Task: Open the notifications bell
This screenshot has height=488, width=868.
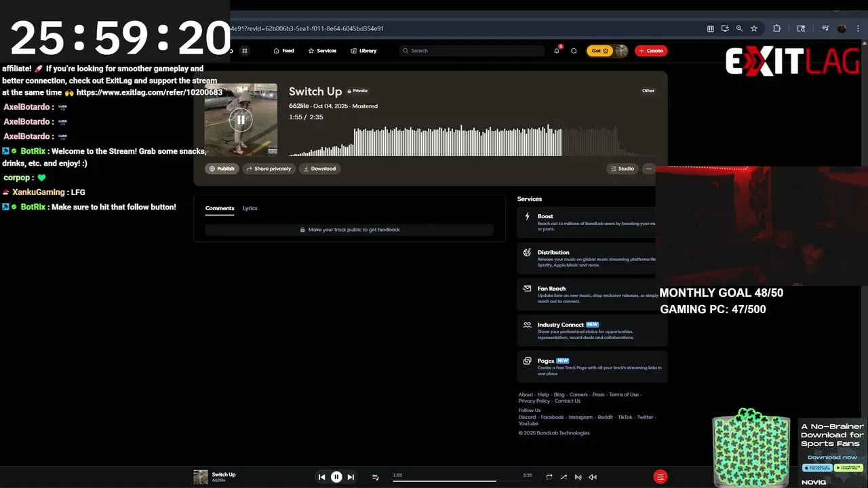Action: click(557, 51)
